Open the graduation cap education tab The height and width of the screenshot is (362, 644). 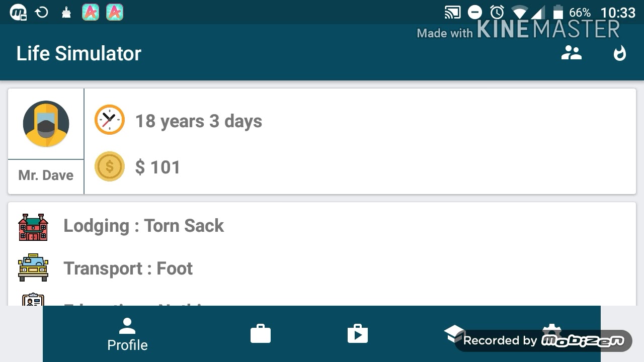tap(454, 333)
